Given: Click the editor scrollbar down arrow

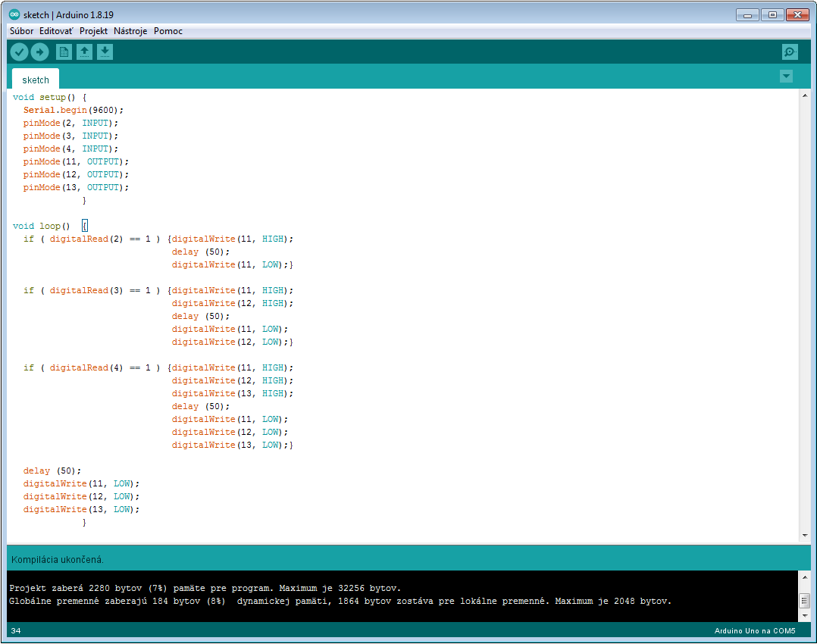Looking at the screenshot, I should (805, 536).
